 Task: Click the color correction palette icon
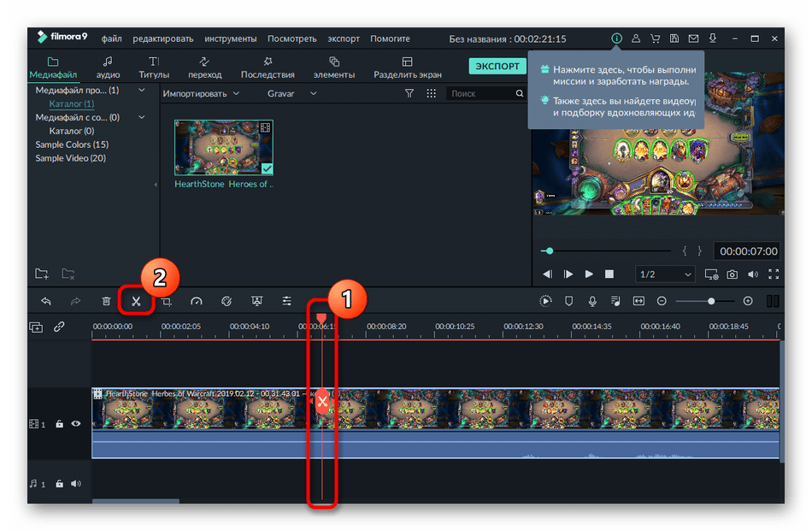tap(227, 301)
